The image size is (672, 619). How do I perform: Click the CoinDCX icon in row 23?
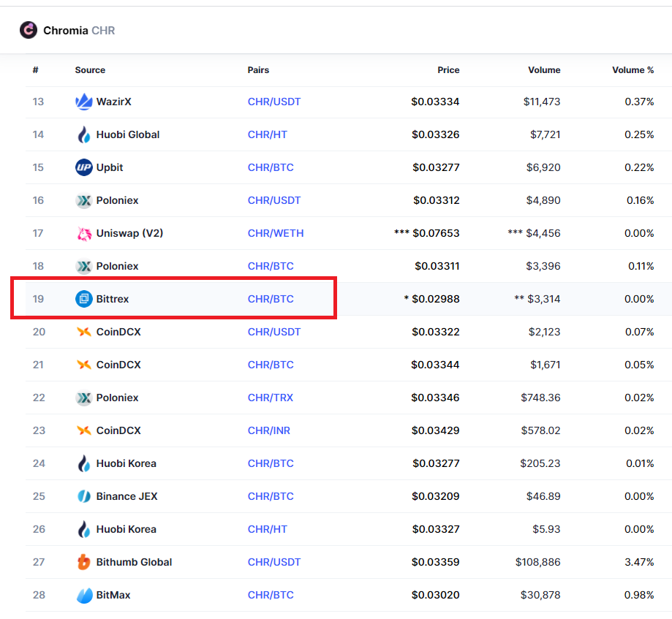tap(84, 430)
